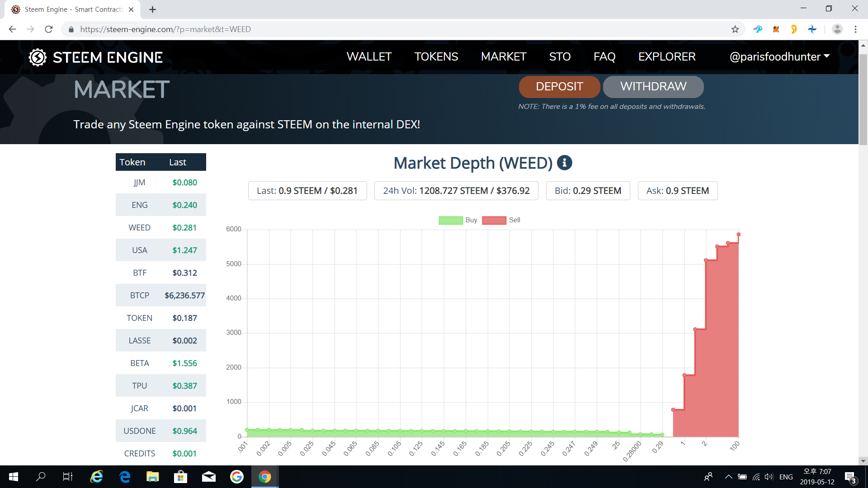868x488 pixels.
Task: Open Windows search from the taskbar
Action: tap(41, 477)
